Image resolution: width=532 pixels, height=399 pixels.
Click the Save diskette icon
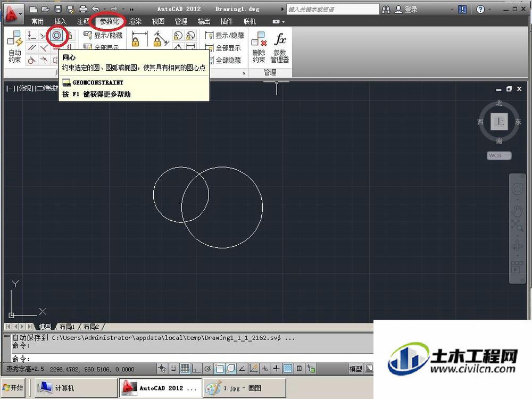click(58, 9)
